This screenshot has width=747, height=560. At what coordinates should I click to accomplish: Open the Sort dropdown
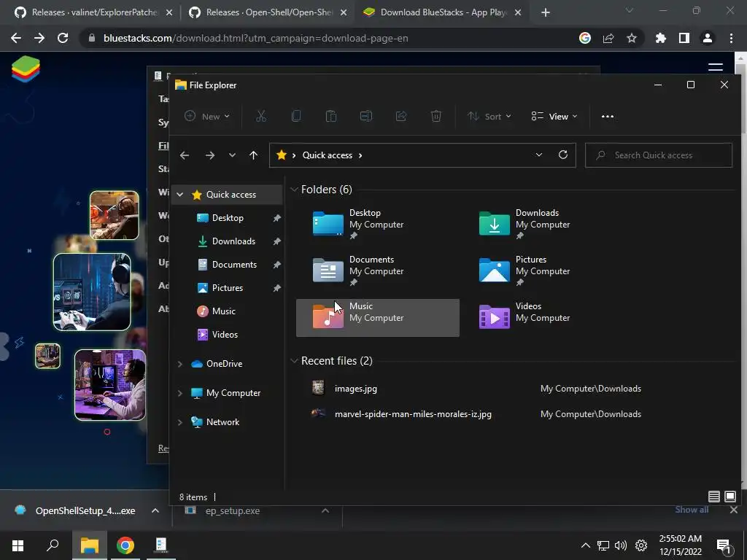tap(489, 116)
